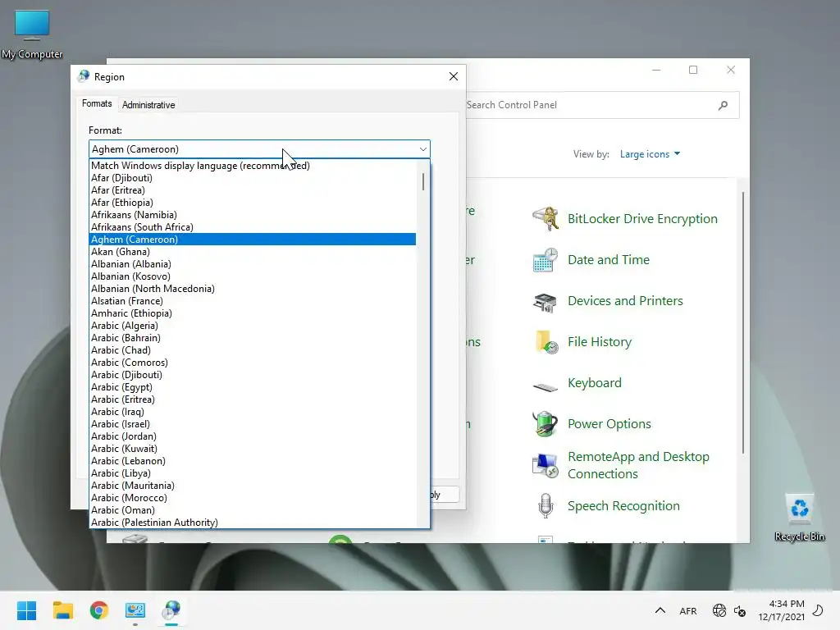Open Speech Recognition link
Viewport: 840px width, 630px height.
pos(623,505)
